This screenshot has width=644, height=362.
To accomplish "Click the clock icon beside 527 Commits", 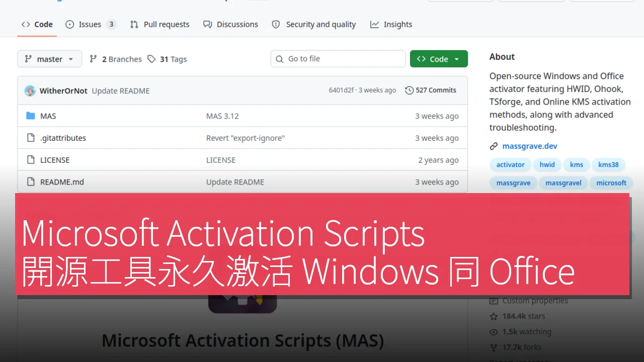I will (x=409, y=90).
